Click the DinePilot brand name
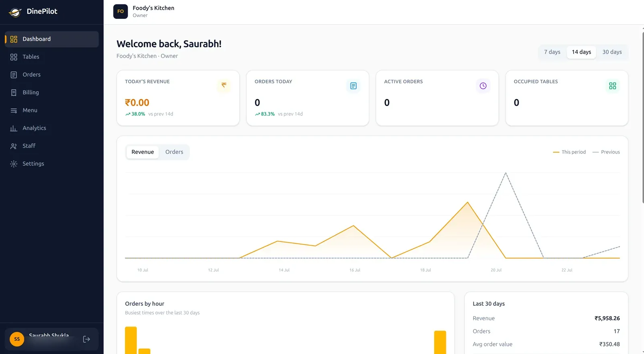644x354 pixels. click(x=42, y=11)
